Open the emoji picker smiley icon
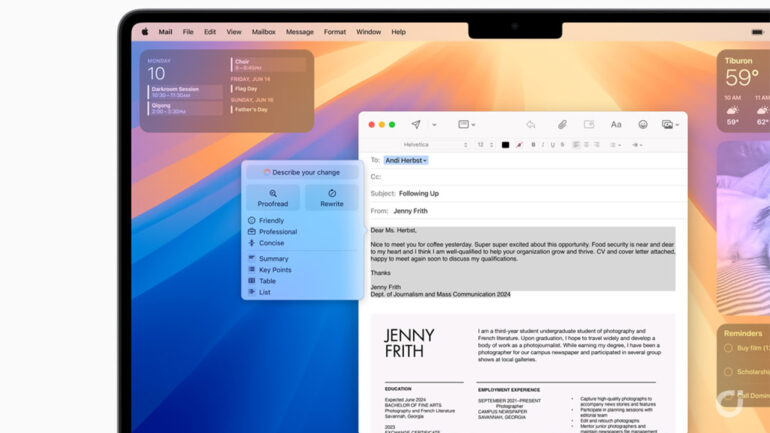770x433 pixels. coord(642,125)
